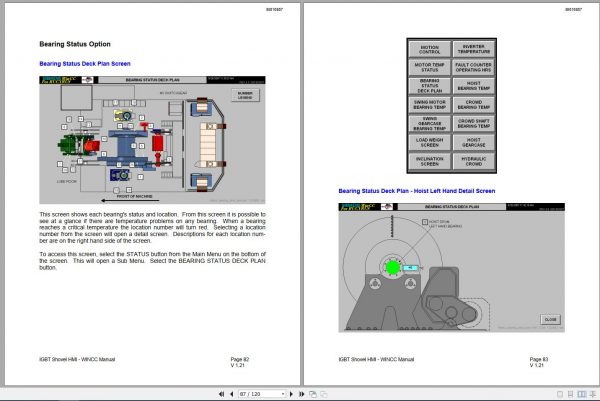Click the NUMBER LEGEND button on deck plan

click(x=245, y=95)
